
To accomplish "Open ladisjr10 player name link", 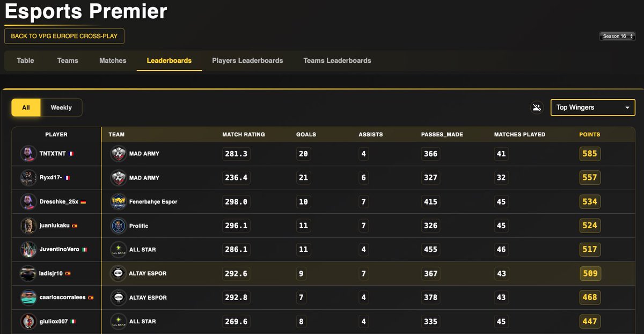I will [52, 273].
